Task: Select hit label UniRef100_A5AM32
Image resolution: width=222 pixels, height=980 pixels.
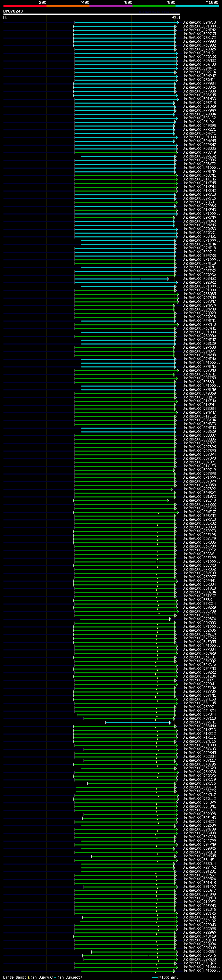Action: (x=199, y=60)
